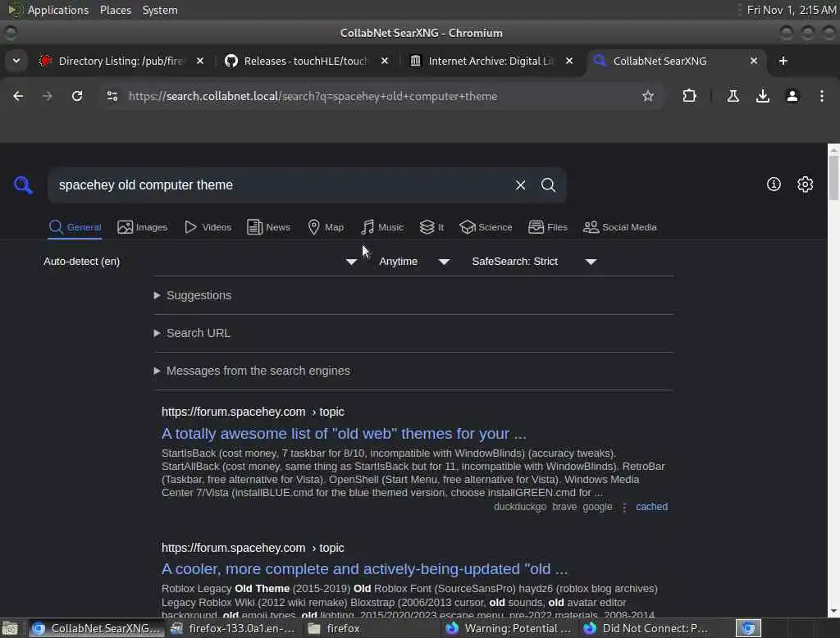Viewport: 840px width, 638px height.
Task: Open the System menu
Action: 160,10
